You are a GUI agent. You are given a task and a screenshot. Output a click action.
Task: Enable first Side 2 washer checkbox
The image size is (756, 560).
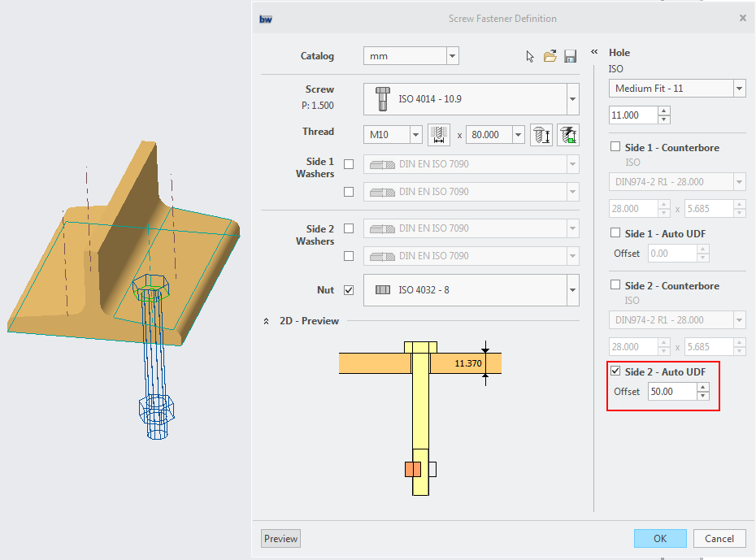[349, 228]
